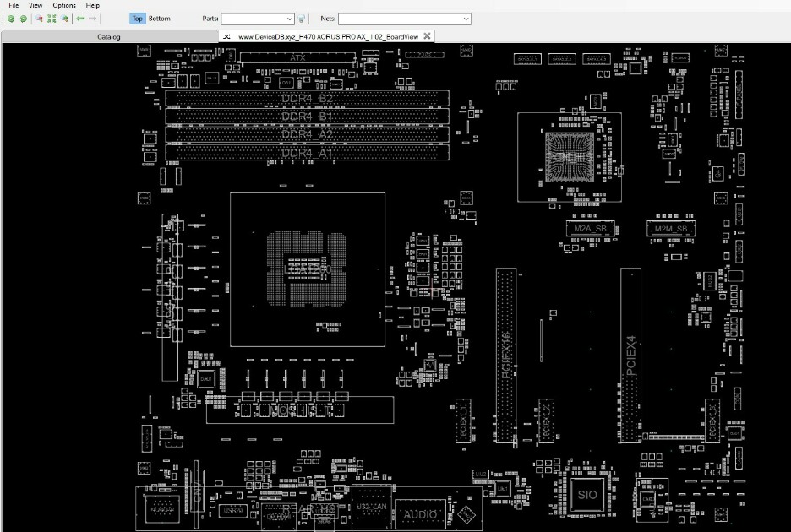Screen dimensions: 791x532
Task: Open the File menu
Action: point(14,5)
